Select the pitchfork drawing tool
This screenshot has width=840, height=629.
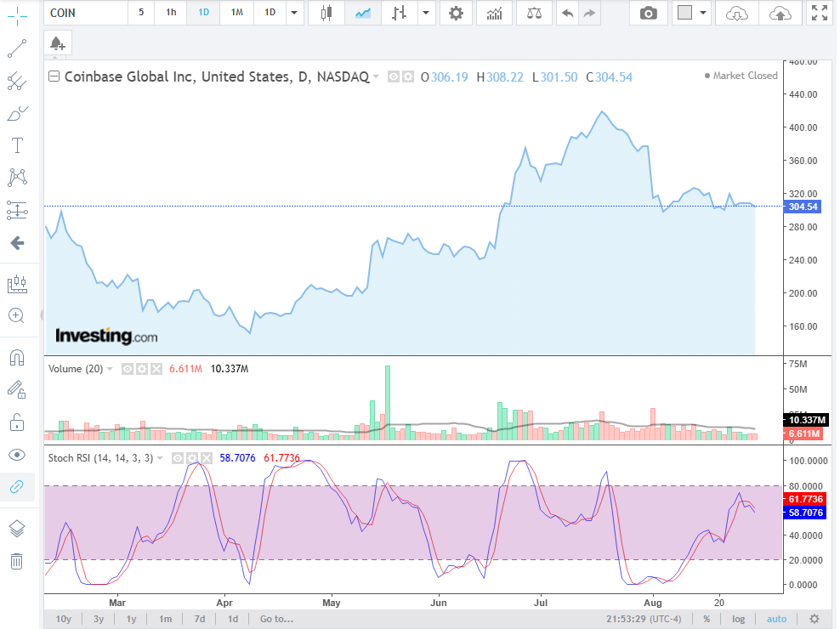[17, 81]
